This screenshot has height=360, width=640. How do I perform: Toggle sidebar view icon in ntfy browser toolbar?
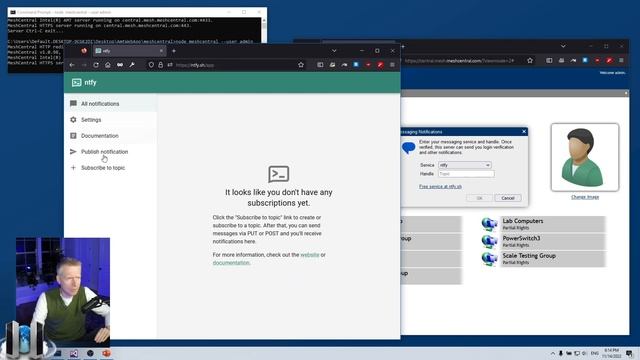(320, 65)
